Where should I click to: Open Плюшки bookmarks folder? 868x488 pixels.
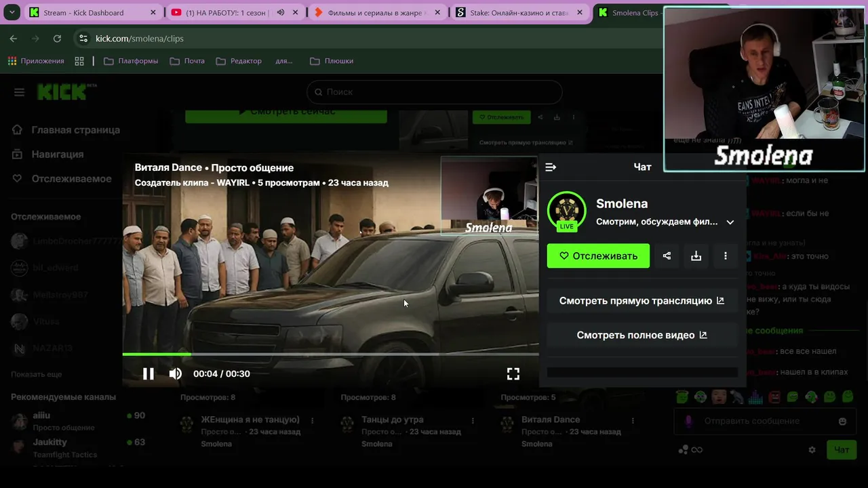pos(332,61)
